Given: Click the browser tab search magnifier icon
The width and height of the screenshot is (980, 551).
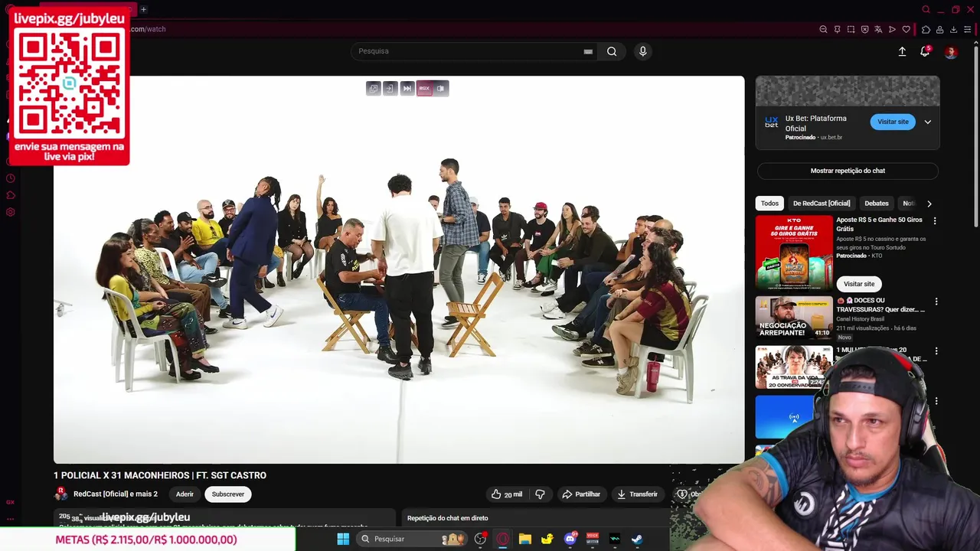Looking at the screenshot, I should pyautogui.click(x=926, y=9).
